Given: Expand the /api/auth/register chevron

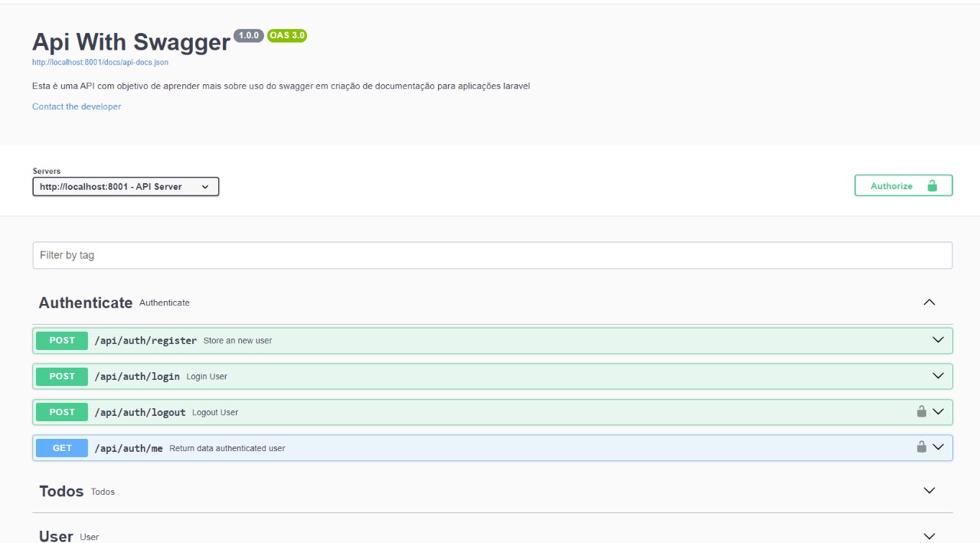Looking at the screenshot, I should tap(938, 340).
